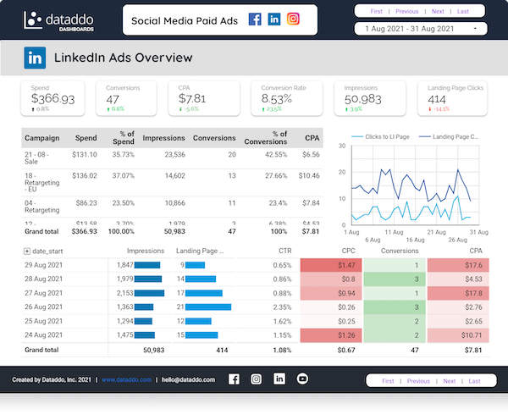Go to Next page in top navigation

click(x=438, y=11)
